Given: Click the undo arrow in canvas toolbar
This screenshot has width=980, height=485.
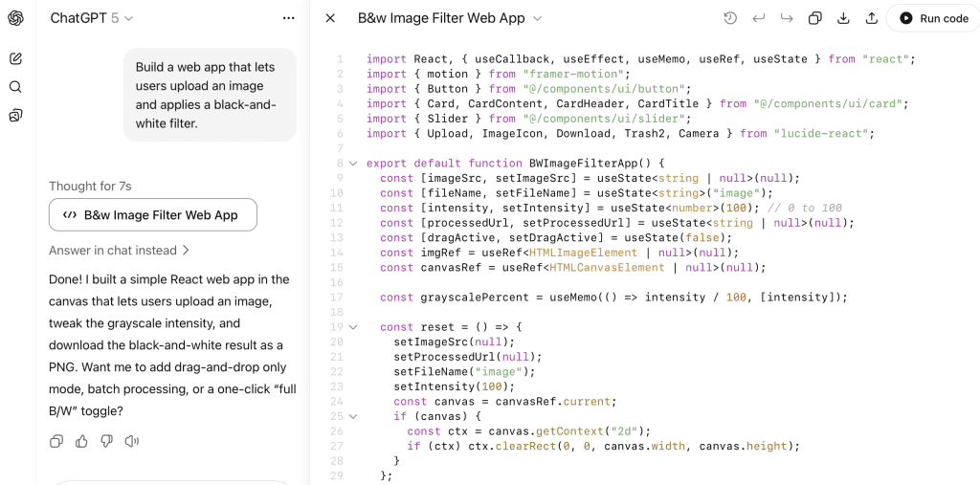Looking at the screenshot, I should [x=759, y=19].
